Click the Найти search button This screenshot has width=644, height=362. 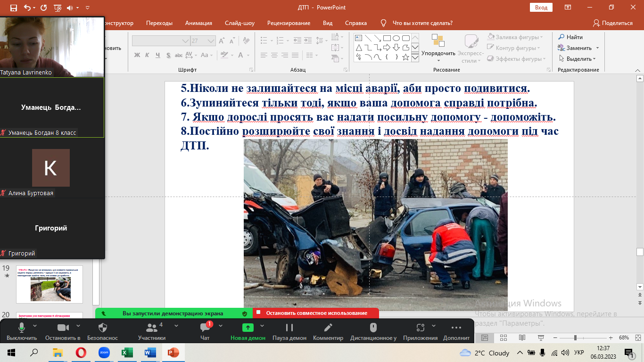pyautogui.click(x=570, y=37)
